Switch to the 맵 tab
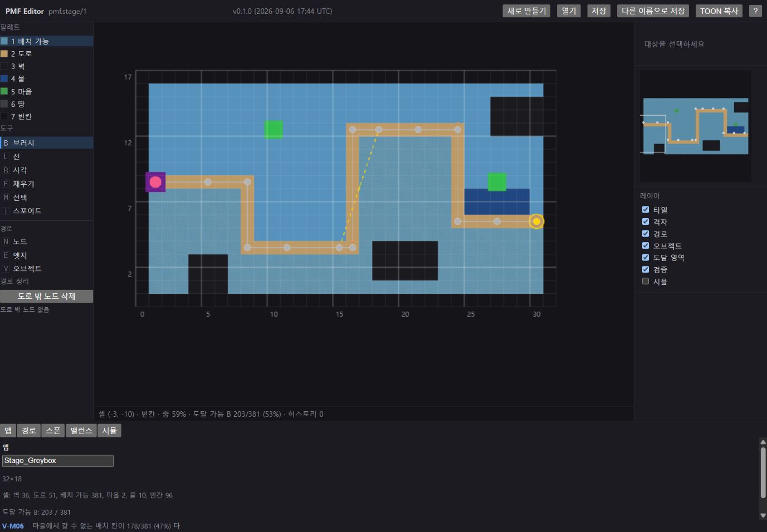 (x=8, y=431)
